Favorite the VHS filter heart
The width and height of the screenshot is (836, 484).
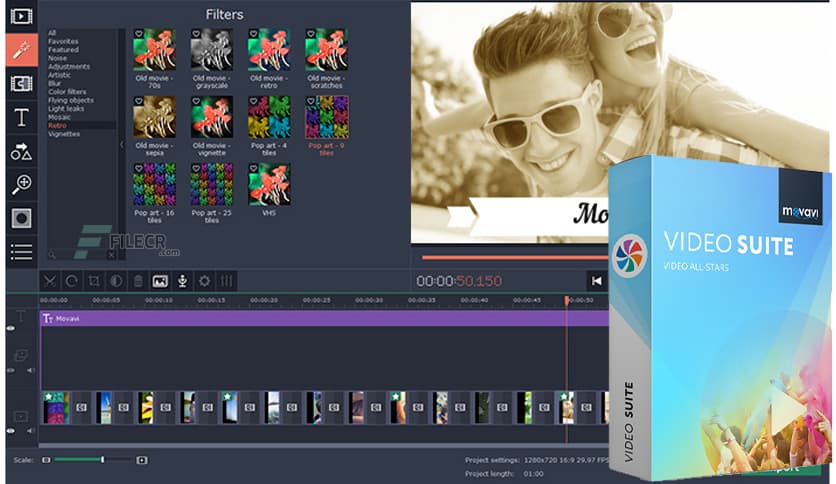(x=253, y=168)
